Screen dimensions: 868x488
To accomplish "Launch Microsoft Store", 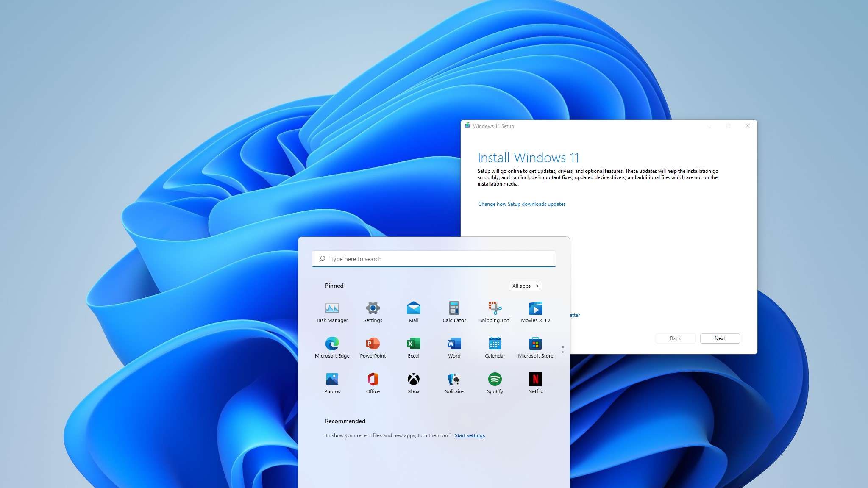I will click(x=535, y=348).
